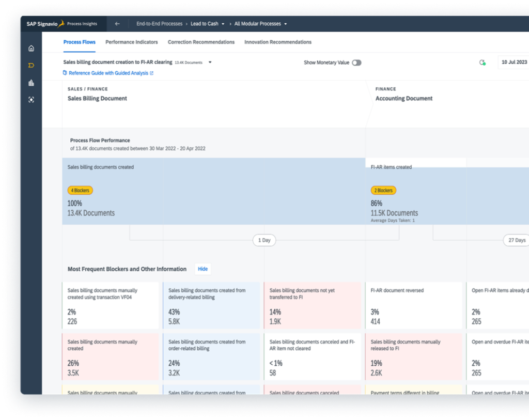The height and width of the screenshot is (420, 529).
Task: Hide the Most Frequent Blockers section
Action: click(x=203, y=269)
